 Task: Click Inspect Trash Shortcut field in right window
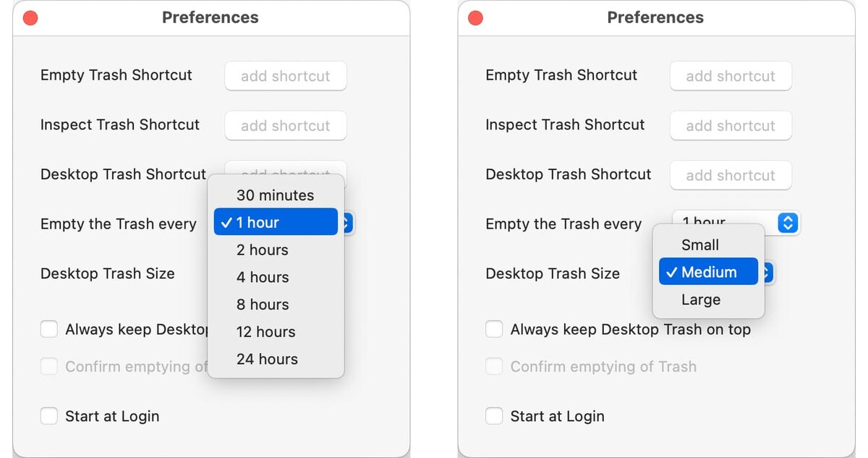pyautogui.click(x=731, y=126)
